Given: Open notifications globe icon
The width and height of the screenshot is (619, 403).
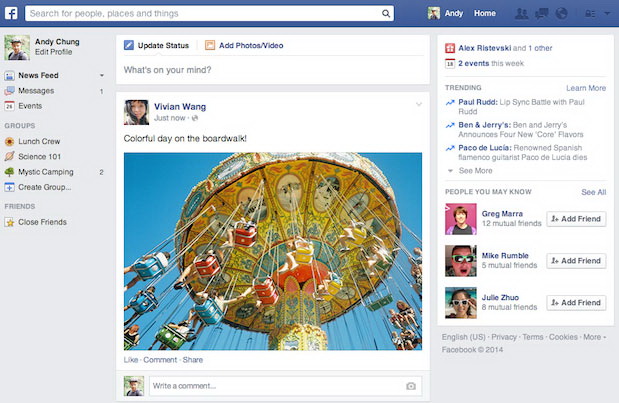Looking at the screenshot, I should (x=561, y=14).
